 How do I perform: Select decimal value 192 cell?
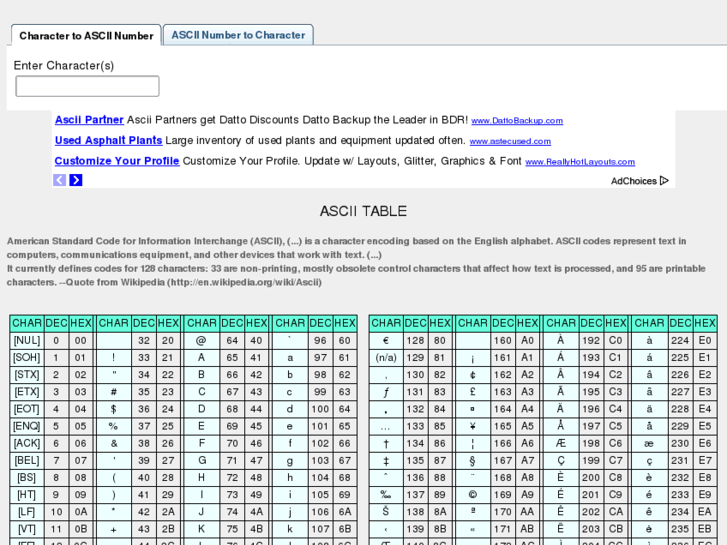pos(591,340)
